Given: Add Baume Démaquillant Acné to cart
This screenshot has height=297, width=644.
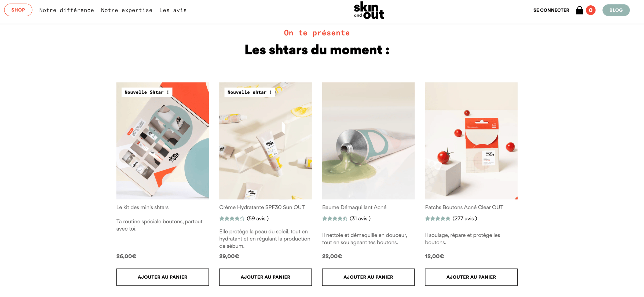Looking at the screenshot, I should pos(368,277).
